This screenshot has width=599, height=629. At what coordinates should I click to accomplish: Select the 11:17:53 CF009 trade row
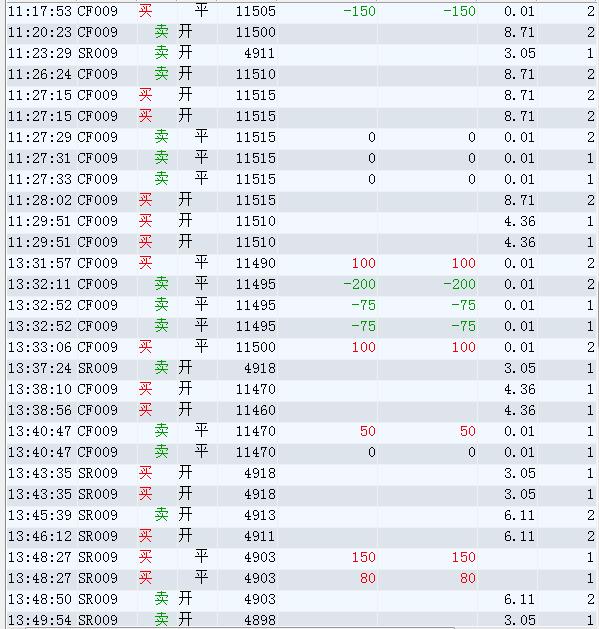(x=301, y=11)
